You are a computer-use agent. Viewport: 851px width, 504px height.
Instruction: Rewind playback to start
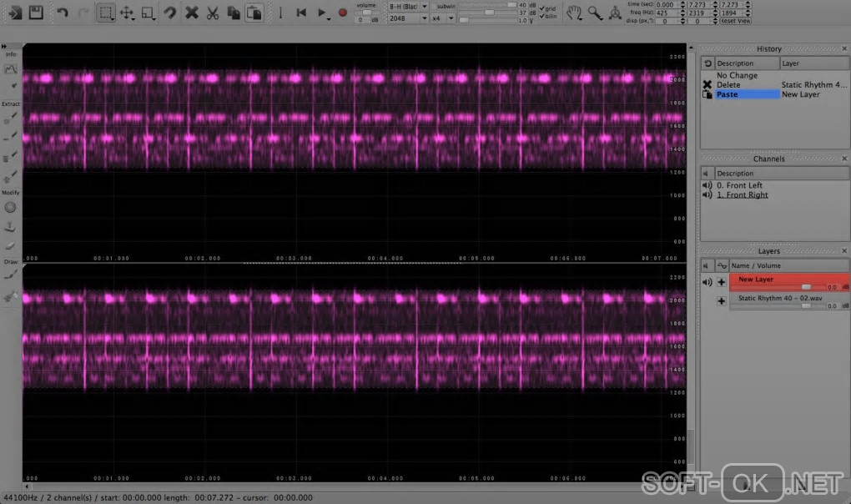tap(301, 13)
